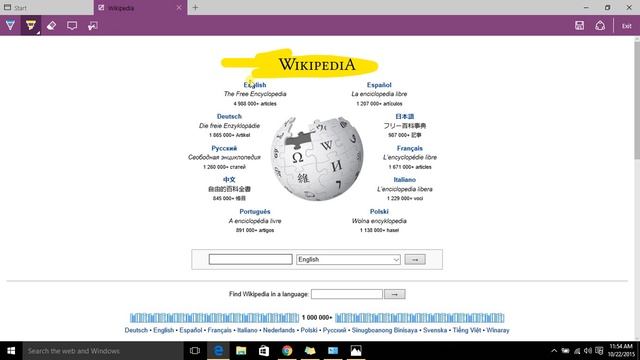Open Microsoft Edge from taskbar
The image size is (640, 360).
coord(218,351)
